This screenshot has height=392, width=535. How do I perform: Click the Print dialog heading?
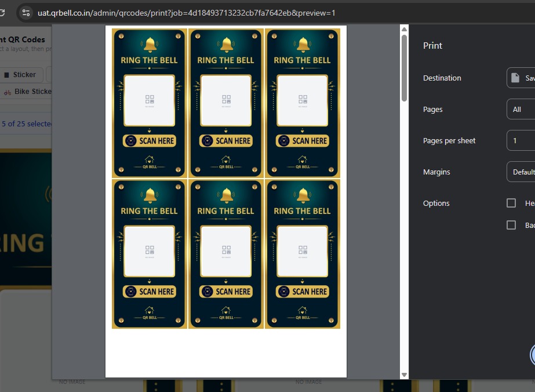coord(432,45)
